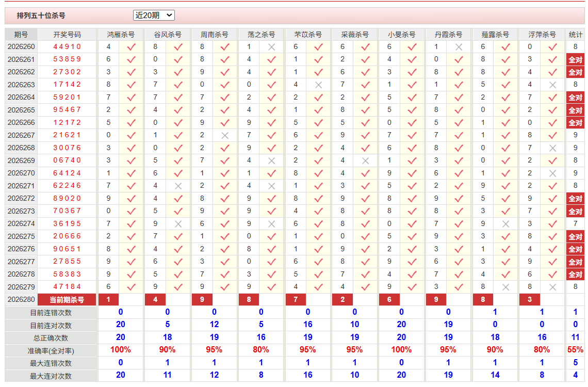Click the 谷风杀号 column header
This screenshot has height=387, width=588.
pos(168,35)
